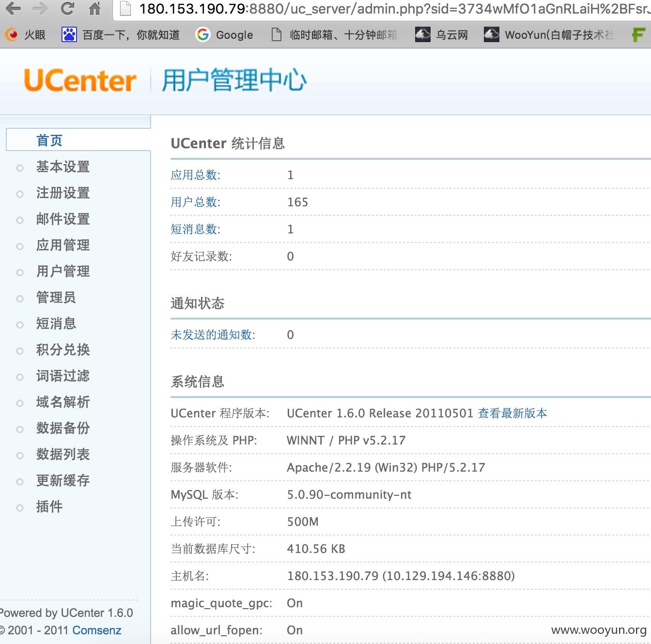651x644 pixels.
Task: Open 短消息 in the sidebar
Action: pyautogui.click(x=56, y=323)
